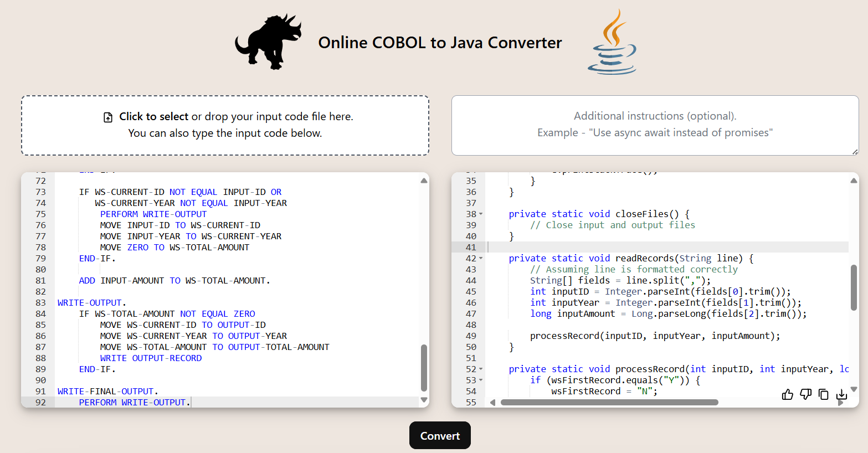Image resolution: width=868 pixels, height=453 pixels.
Task: Click the Convert button
Action: point(440,435)
